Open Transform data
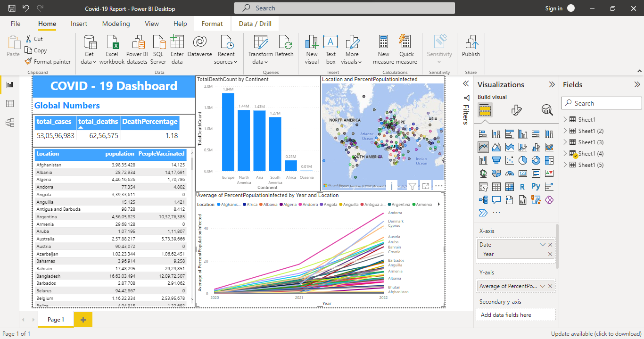The image size is (644, 339). 260,47
